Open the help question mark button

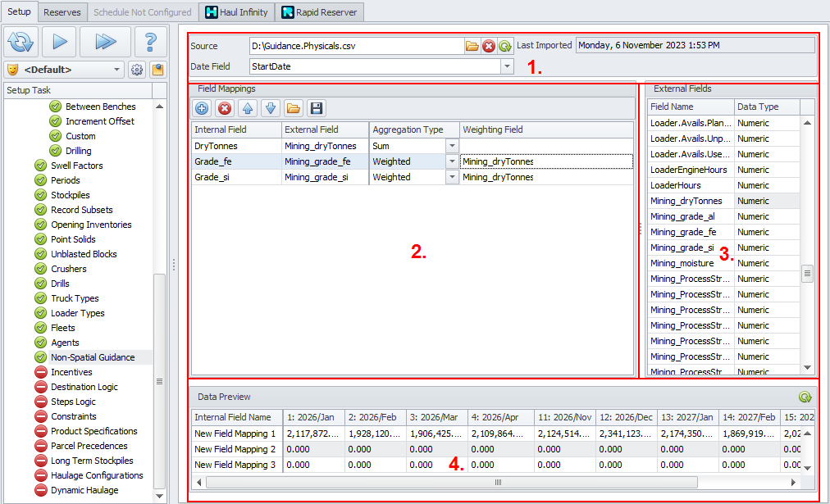150,41
